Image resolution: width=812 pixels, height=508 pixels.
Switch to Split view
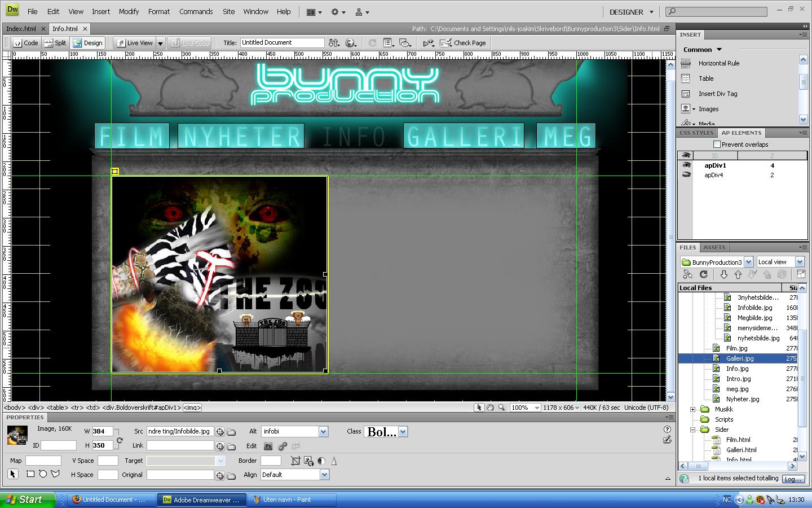(x=55, y=43)
